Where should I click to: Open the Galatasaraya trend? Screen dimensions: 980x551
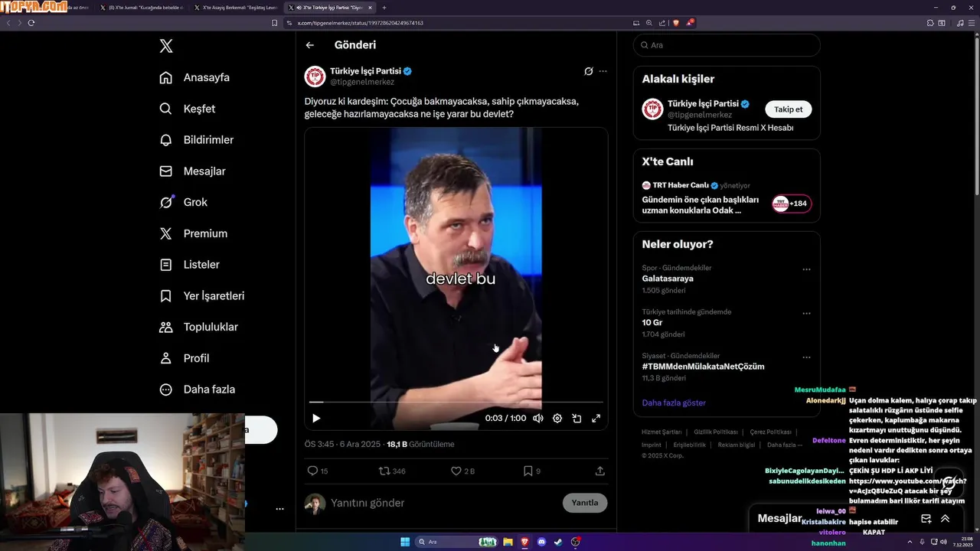coord(668,279)
